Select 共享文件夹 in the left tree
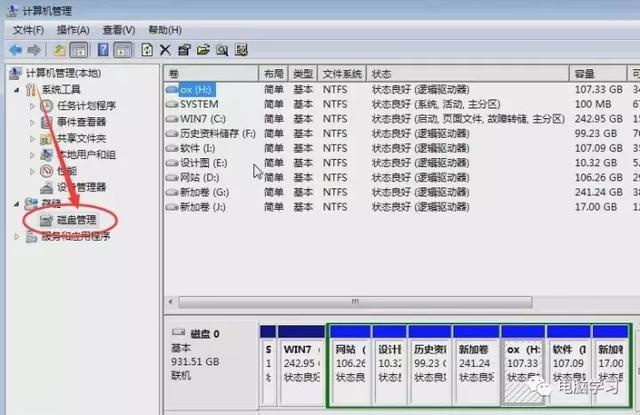This screenshot has width=640, height=415. coord(80,138)
